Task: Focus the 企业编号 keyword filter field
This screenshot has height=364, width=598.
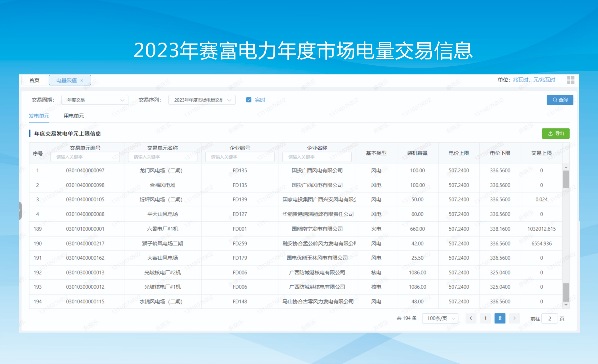Action: (240, 157)
